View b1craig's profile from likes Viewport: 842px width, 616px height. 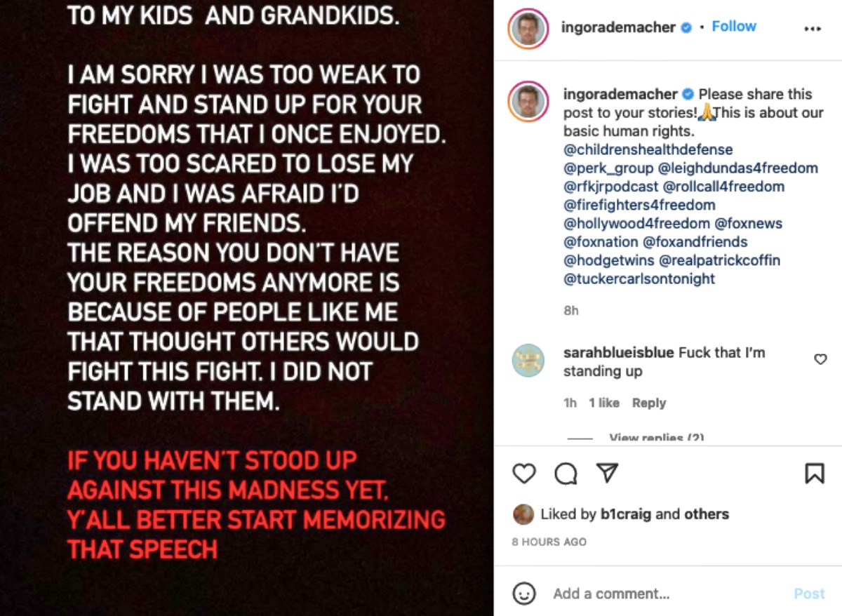[627, 514]
